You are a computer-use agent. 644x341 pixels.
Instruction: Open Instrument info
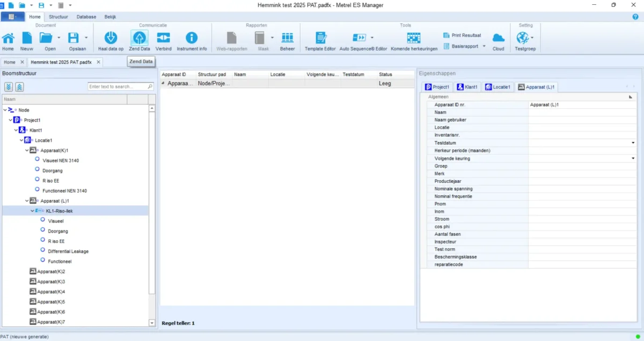click(192, 39)
